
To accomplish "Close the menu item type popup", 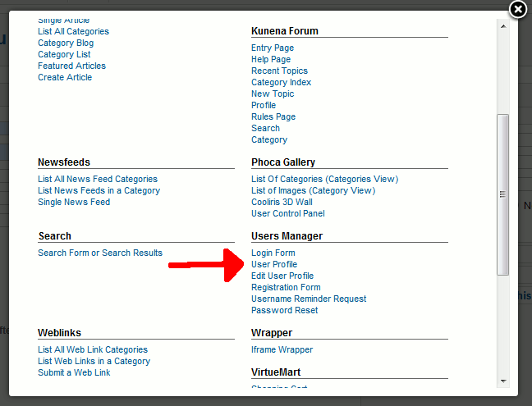I will pos(517,10).
